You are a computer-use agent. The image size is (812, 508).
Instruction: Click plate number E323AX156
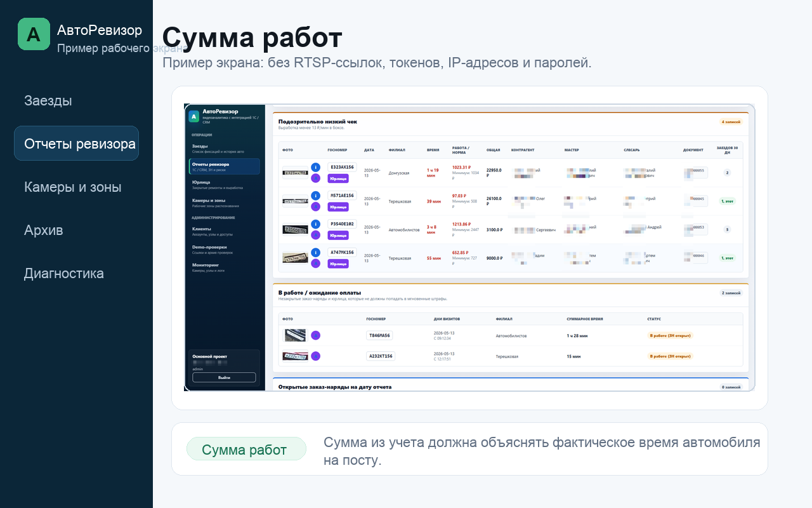[x=342, y=167]
